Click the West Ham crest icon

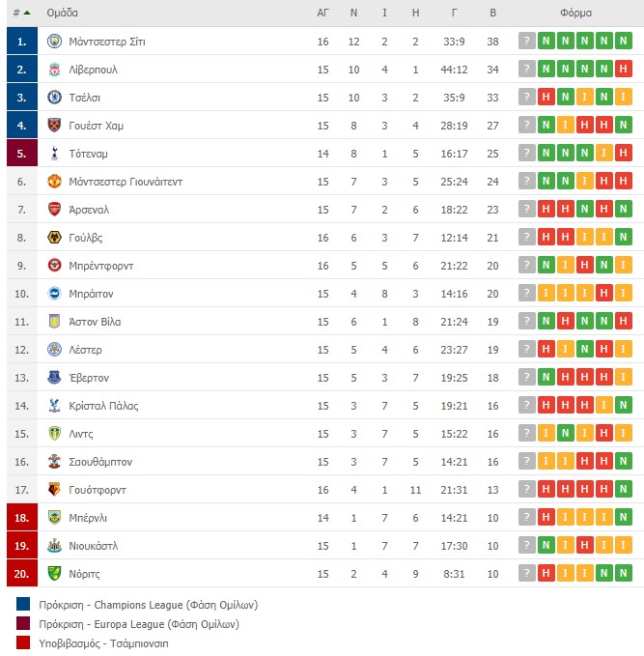(x=54, y=126)
